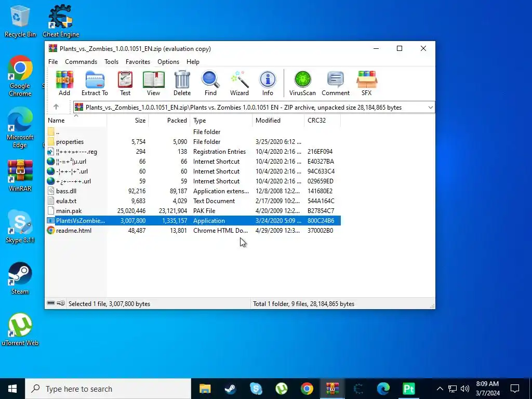Select Microsoft Edge desktop shortcut
The height and width of the screenshot is (399, 532).
click(20, 128)
